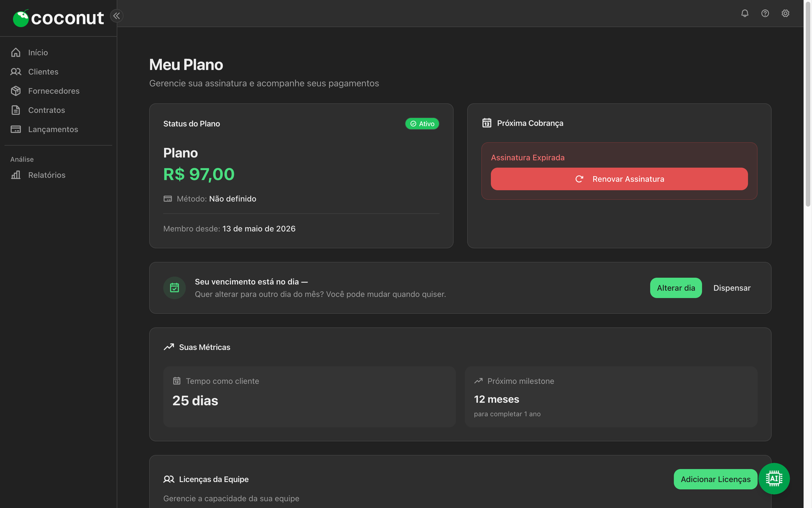Viewport: 812px width, 508px height.
Task: Click 'para completar 1 ano' text
Action: pos(507,414)
